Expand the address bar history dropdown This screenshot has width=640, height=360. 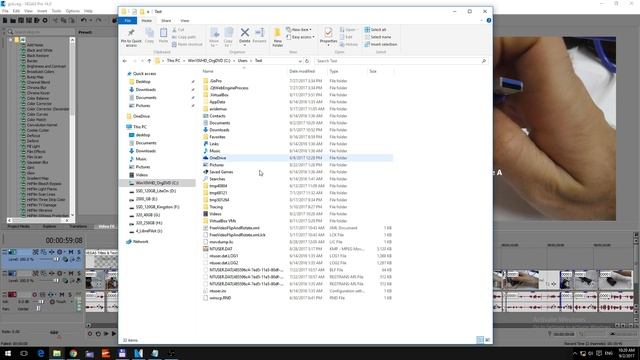coord(300,61)
